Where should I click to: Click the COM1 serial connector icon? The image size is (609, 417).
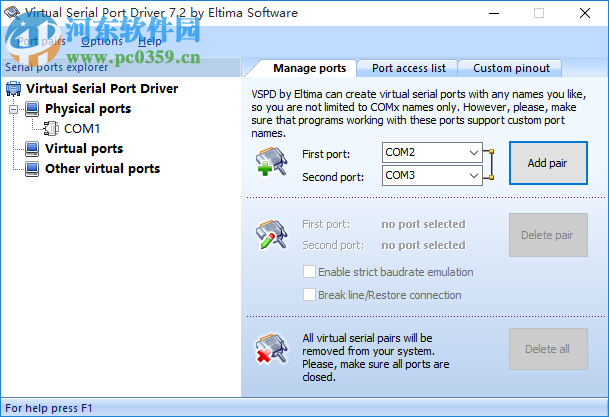[x=51, y=129]
